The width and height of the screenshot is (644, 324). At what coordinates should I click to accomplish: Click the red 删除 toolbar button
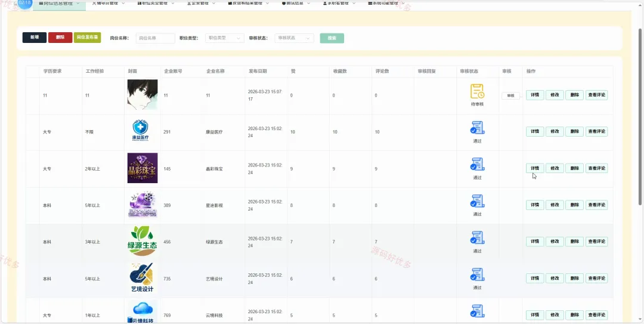(60, 38)
